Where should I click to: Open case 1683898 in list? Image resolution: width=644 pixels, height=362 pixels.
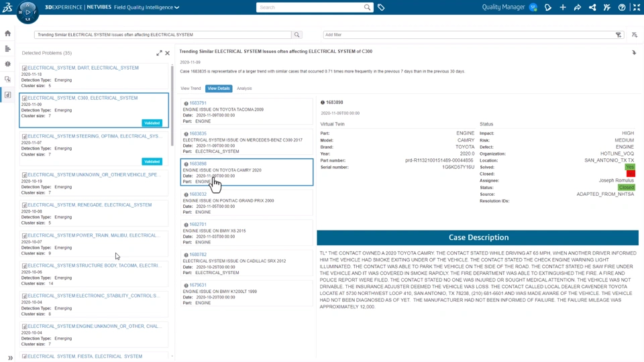(198, 164)
